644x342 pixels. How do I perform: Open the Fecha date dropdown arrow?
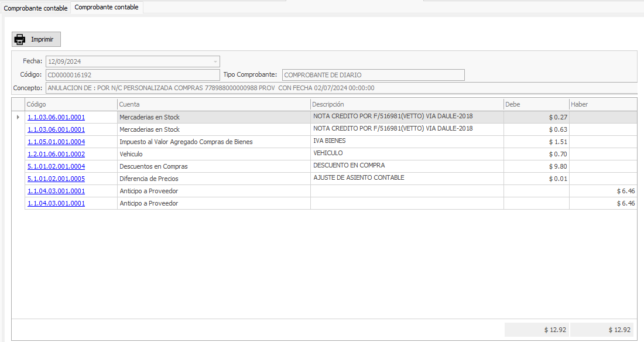click(x=215, y=61)
